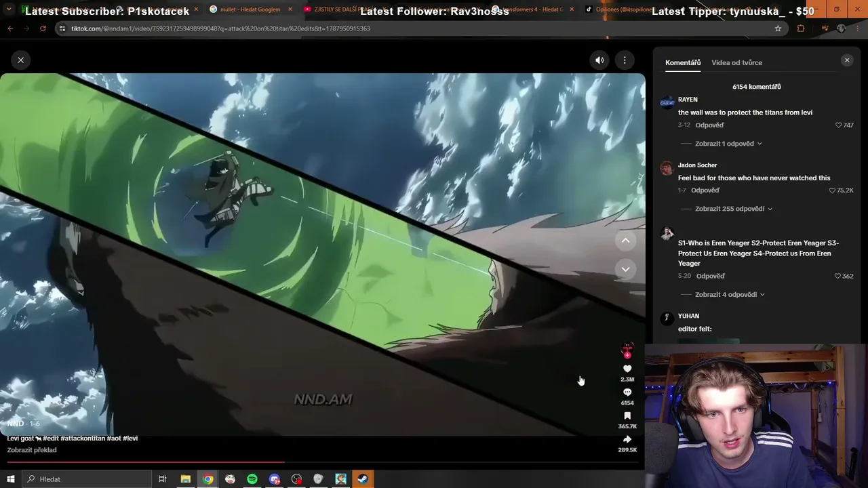Pause the playing Levi video

(323, 254)
